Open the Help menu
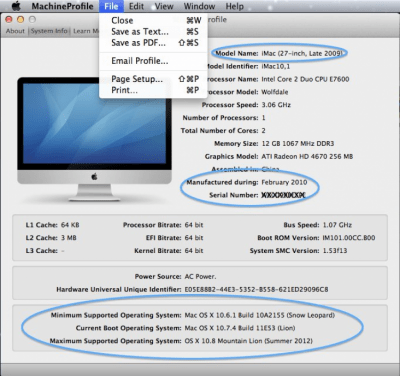The width and height of the screenshot is (400, 376). tap(234, 6)
